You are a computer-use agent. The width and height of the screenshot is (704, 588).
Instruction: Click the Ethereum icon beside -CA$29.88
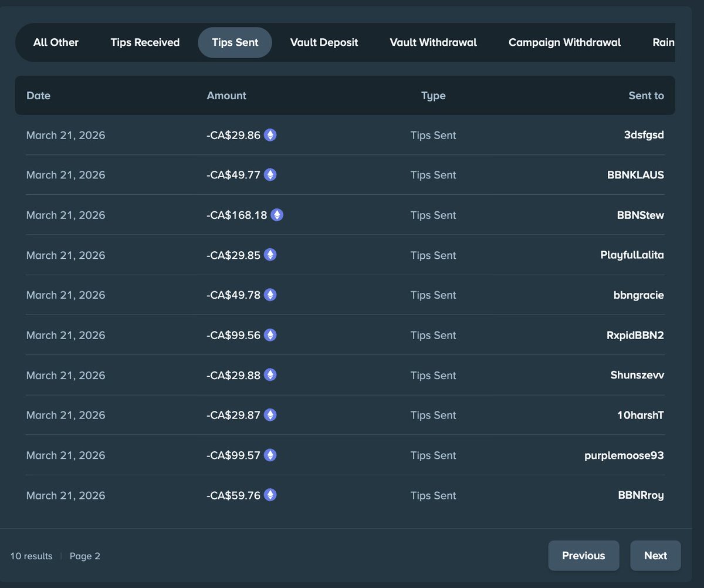point(270,374)
